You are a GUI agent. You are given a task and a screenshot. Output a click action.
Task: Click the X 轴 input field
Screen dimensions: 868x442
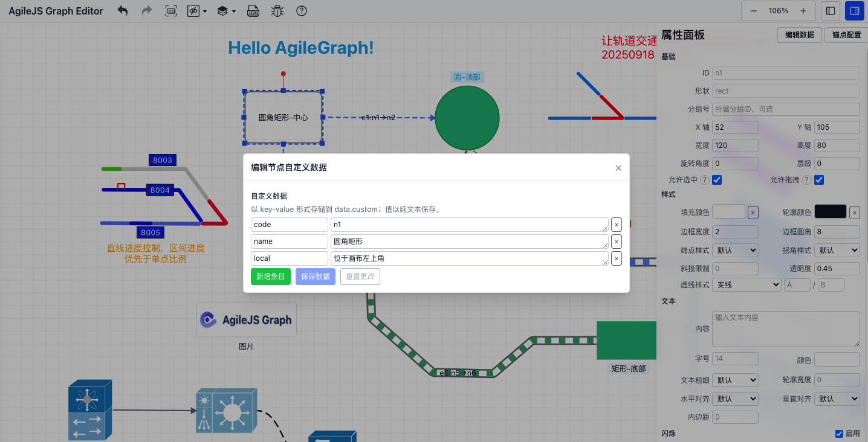(x=735, y=127)
